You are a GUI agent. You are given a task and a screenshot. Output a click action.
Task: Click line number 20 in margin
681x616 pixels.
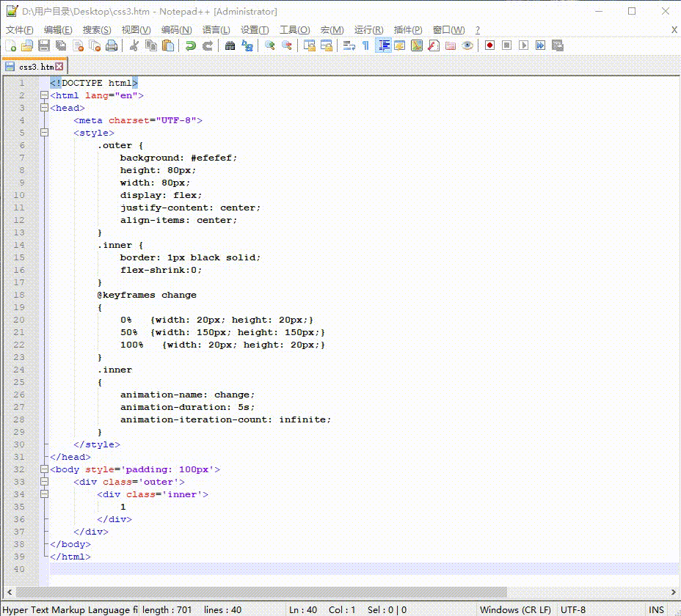click(x=19, y=320)
